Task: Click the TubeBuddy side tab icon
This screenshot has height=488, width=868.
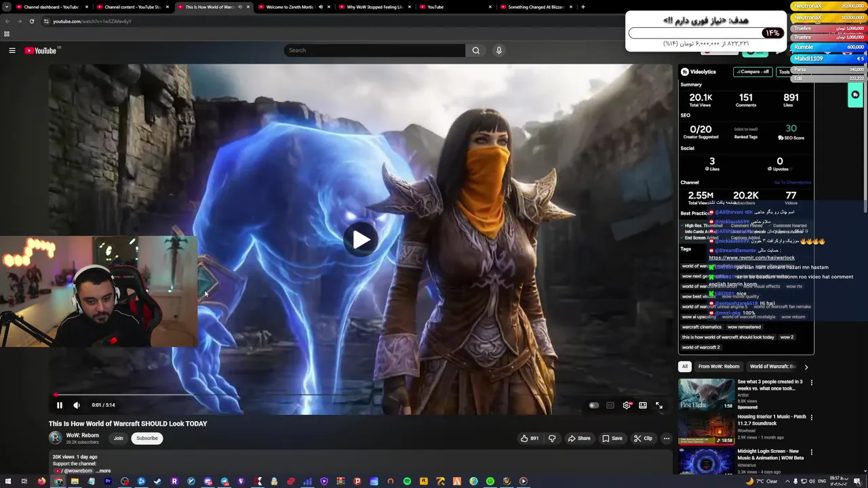Action: pos(855,95)
